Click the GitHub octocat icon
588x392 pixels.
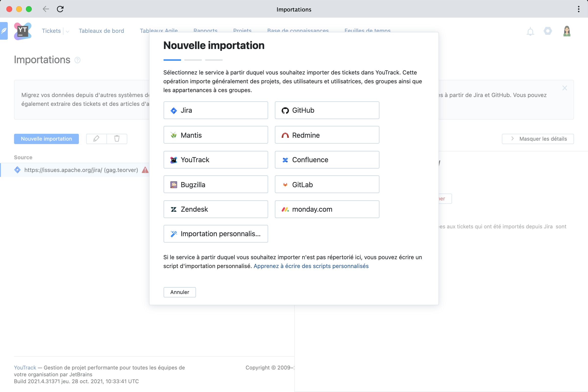point(285,110)
